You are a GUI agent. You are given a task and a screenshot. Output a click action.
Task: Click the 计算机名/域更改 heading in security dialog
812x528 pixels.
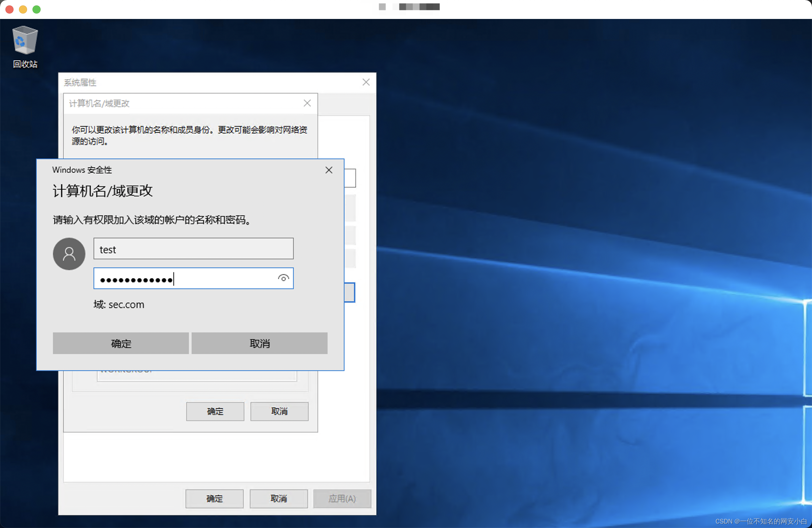tap(103, 191)
